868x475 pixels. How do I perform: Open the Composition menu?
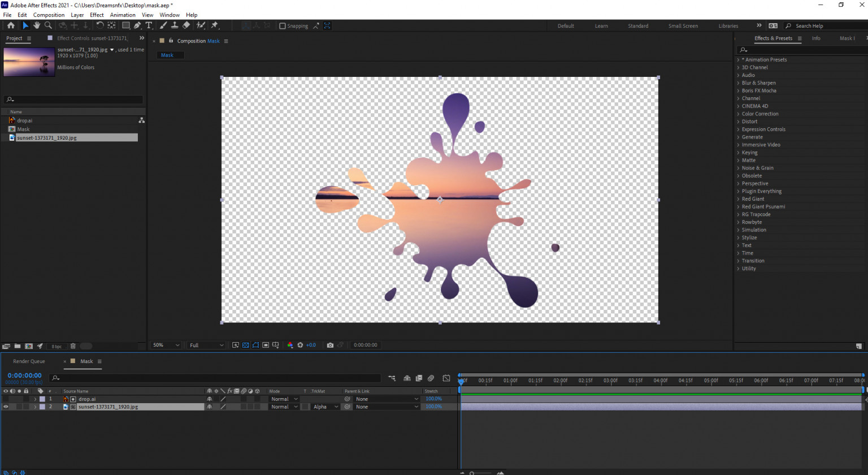49,15
